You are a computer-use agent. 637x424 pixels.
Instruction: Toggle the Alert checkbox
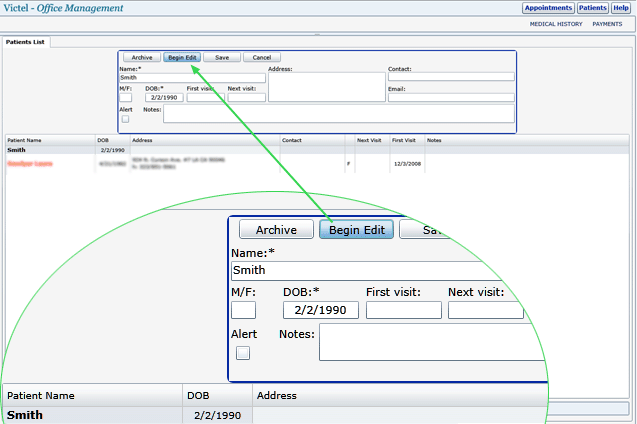point(125,119)
